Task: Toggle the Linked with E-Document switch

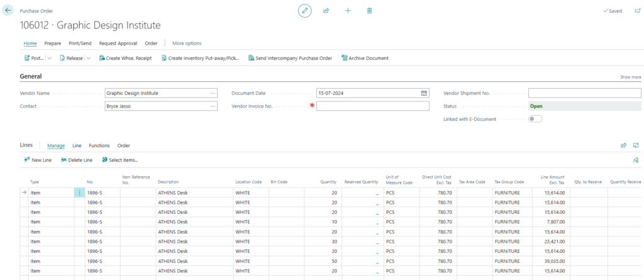Action: pos(535,119)
